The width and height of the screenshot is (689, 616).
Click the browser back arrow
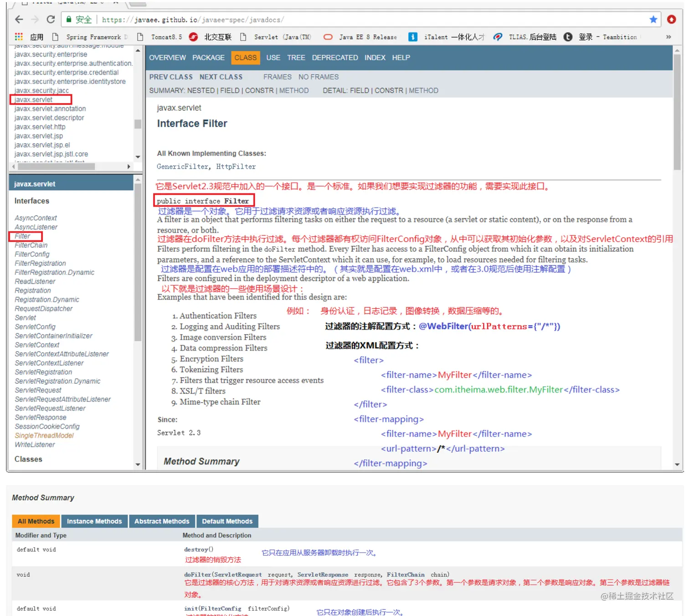pos(19,19)
